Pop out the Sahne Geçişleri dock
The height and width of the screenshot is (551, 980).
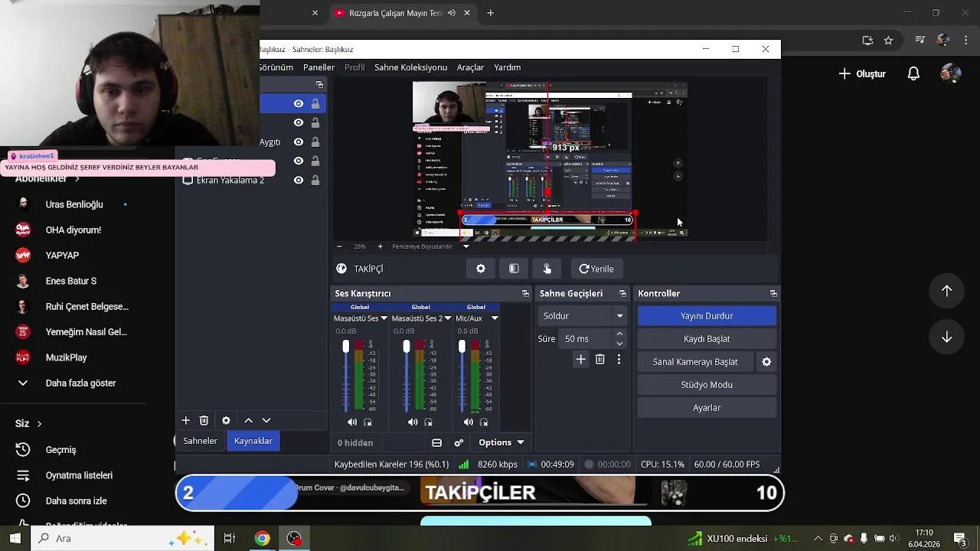click(x=622, y=294)
